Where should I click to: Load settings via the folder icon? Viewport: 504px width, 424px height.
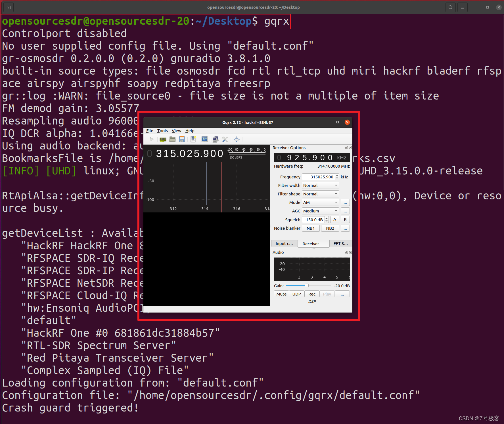point(172,139)
